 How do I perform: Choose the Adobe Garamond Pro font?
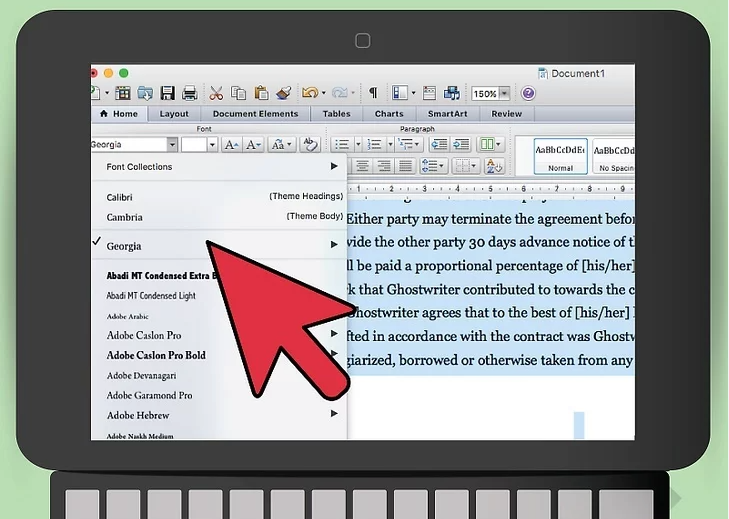(x=149, y=395)
